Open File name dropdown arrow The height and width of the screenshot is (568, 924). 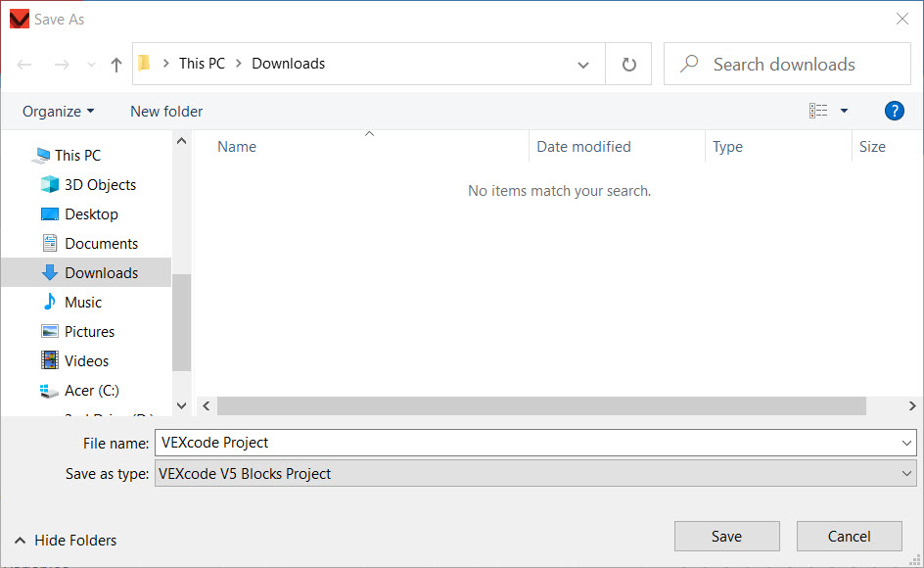coord(907,443)
